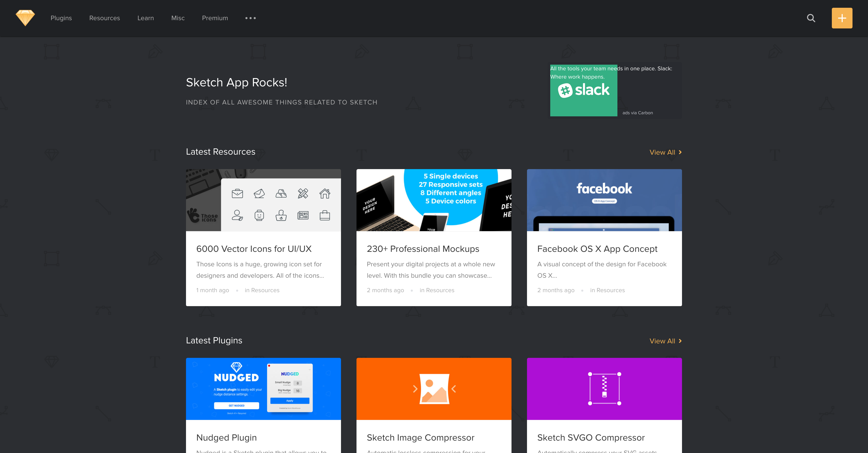Open the ads via Carbon link
Screen dimensions: 868x453
(638, 113)
